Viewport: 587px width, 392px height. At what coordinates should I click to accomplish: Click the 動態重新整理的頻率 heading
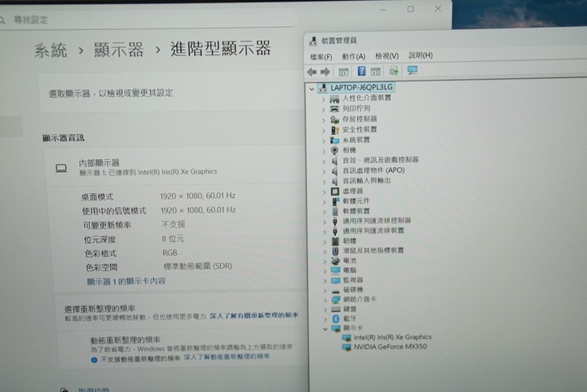[125, 340]
